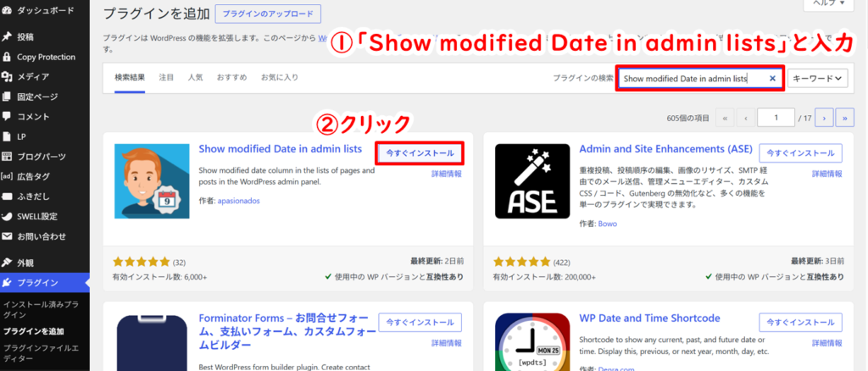The height and width of the screenshot is (371, 868).
Task: Click the grid icon beside ブログパーツ
Action: pos(7,157)
